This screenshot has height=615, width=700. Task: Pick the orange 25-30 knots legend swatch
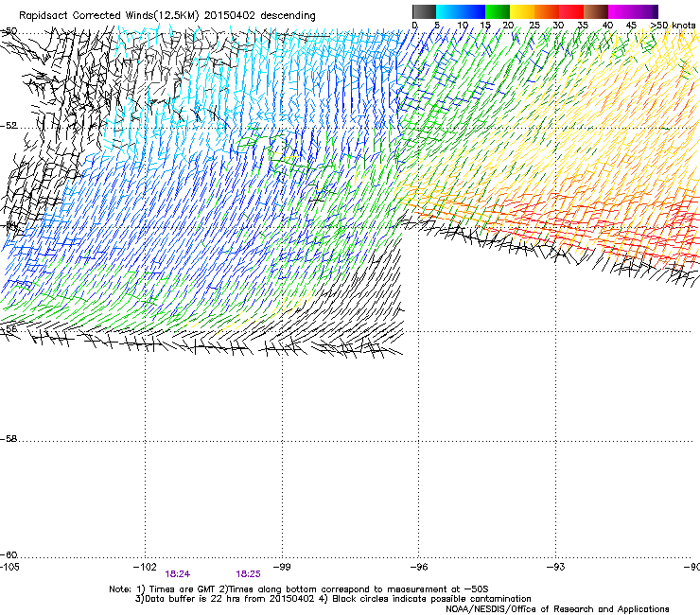(547, 11)
